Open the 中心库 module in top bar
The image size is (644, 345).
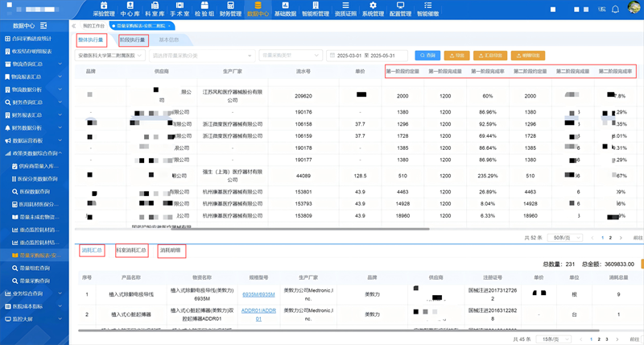pos(130,9)
